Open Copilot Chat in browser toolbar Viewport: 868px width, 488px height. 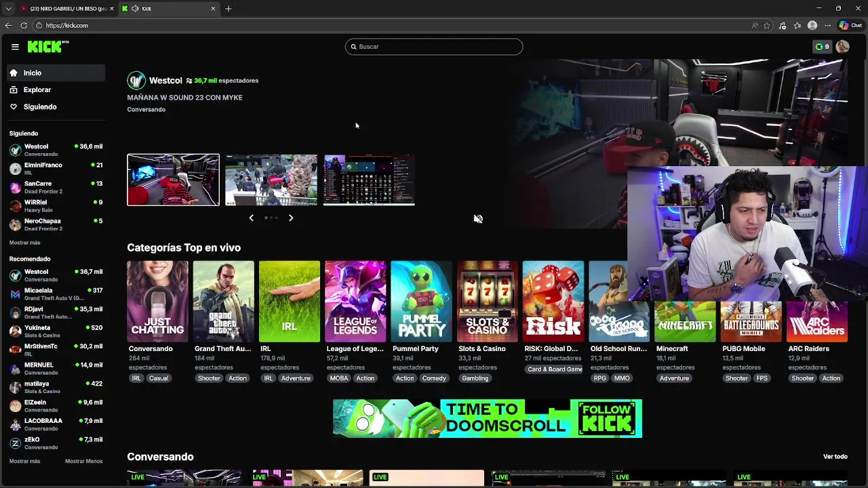point(850,26)
